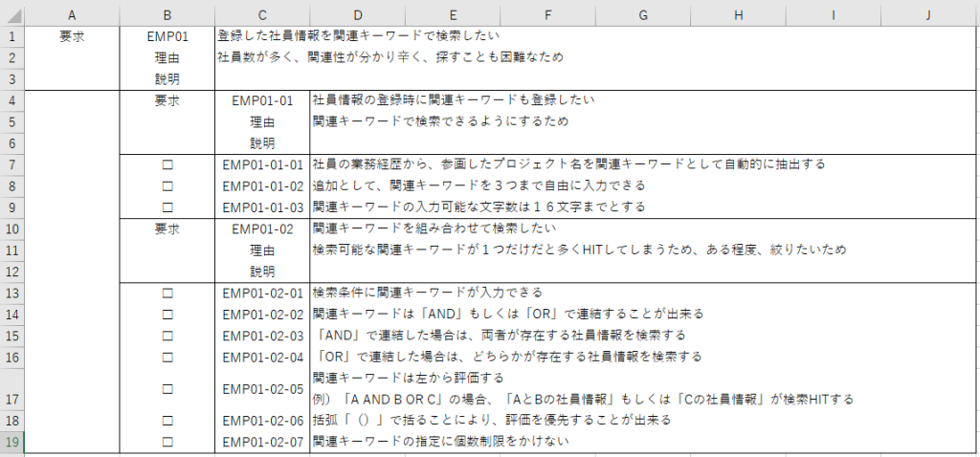The image size is (980, 457).
Task: Click the select-all corner of the sheet
Action: [x=11, y=14]
